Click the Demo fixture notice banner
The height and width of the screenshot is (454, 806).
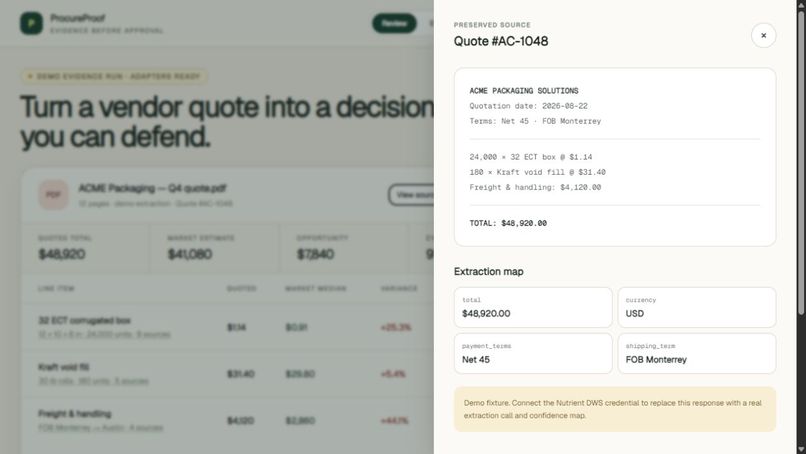coord(615,409)
